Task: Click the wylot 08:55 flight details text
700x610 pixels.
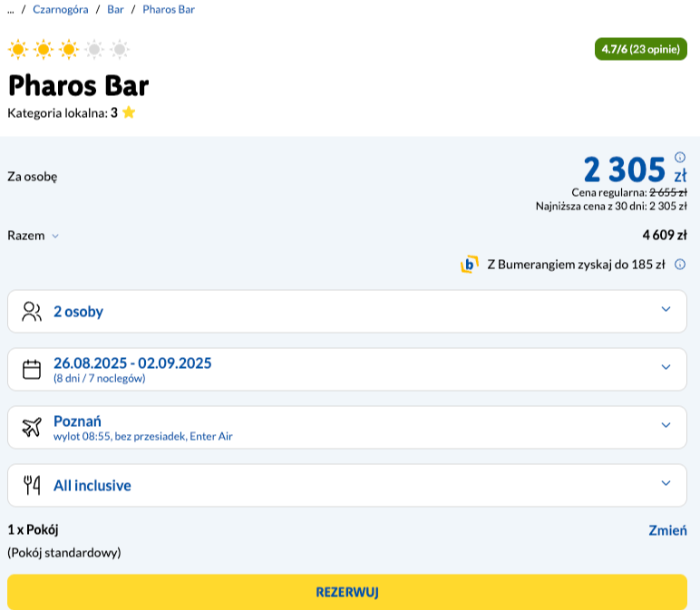Action: [143, 436]
